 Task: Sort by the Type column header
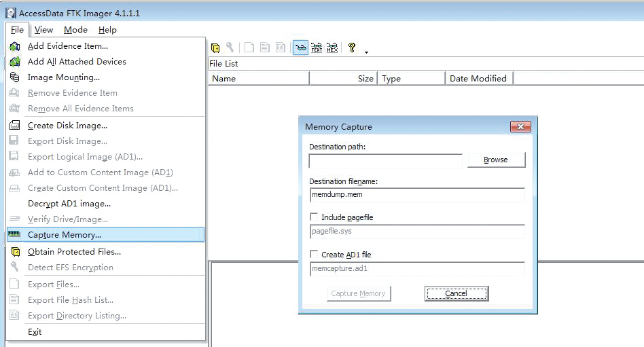(411, 79)
